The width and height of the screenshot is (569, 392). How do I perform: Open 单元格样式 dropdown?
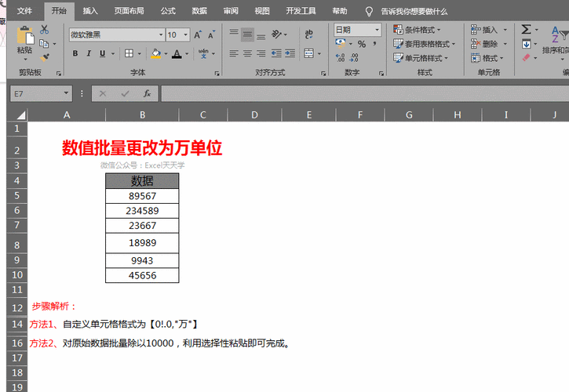(421, 58)
